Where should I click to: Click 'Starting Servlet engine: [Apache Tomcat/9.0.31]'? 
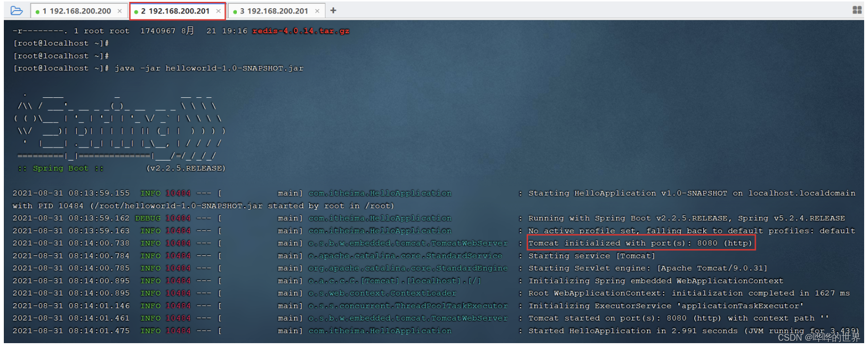coord(648,268)
